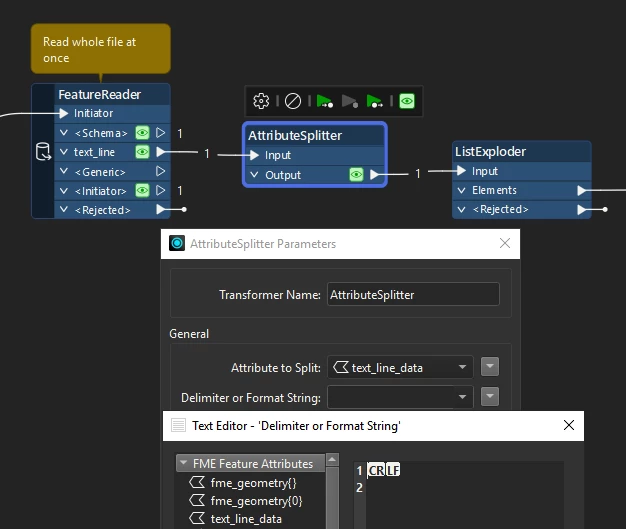Run From This green play icon
The image size is (626, 529).
tap(325, 101)
